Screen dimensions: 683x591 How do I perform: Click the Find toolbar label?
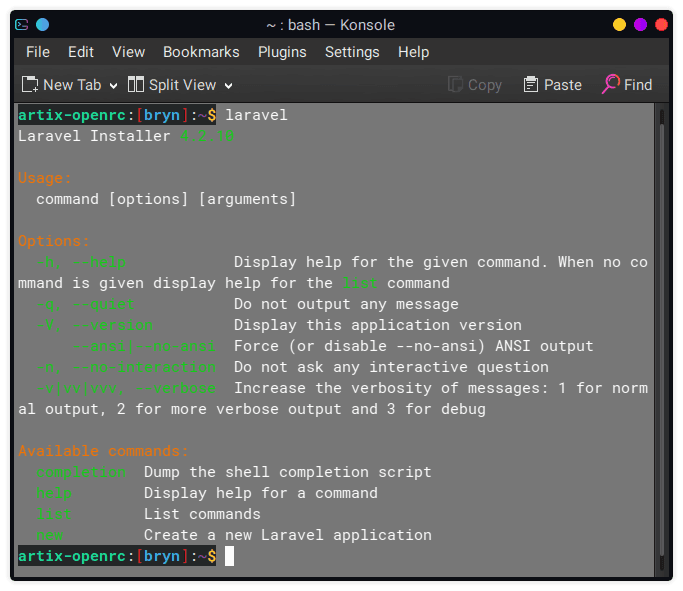pos(638,85)
